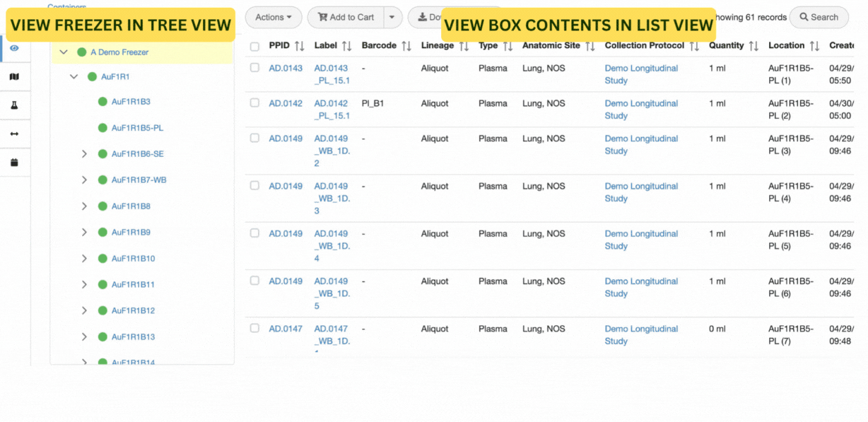Sort by Type column arrows
This screenshot has height=422, width=868.
click(508, 46)
